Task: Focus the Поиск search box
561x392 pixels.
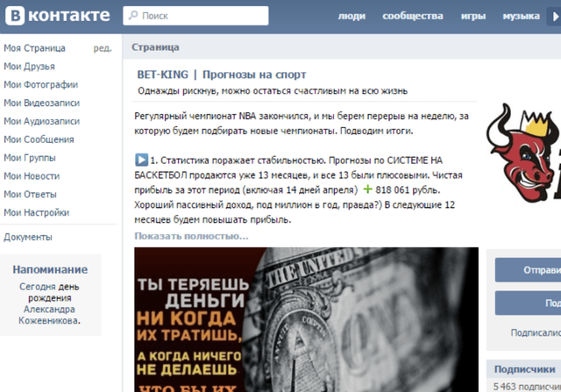Action: click(x=195, y=16)
